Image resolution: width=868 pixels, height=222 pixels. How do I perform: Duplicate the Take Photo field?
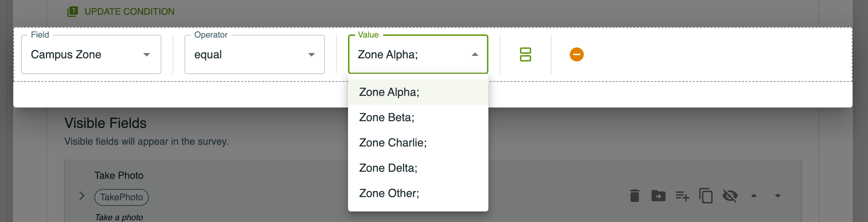706,196
